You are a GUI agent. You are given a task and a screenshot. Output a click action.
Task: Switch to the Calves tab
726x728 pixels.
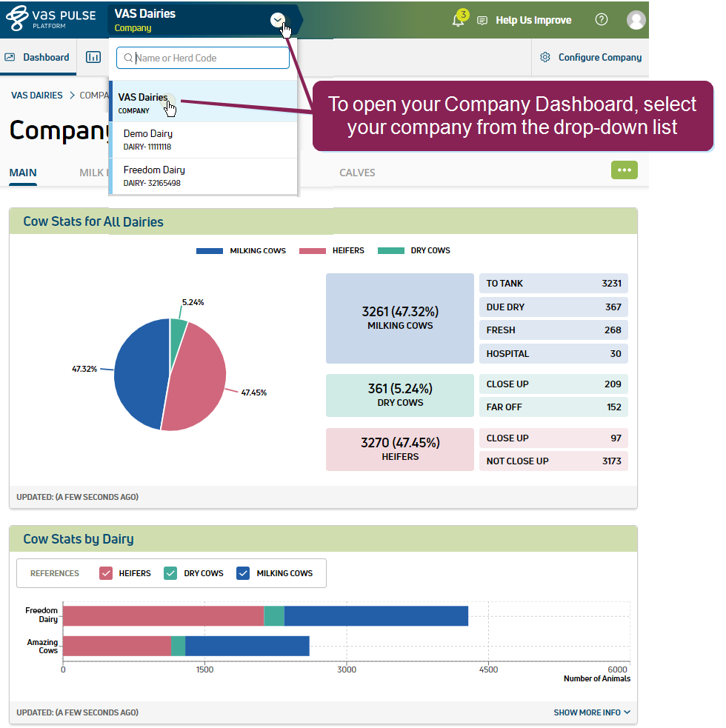coord(357,173)
